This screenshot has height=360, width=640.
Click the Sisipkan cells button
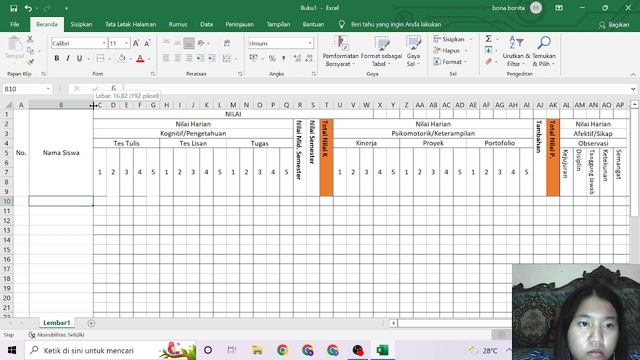coord(452,39)
